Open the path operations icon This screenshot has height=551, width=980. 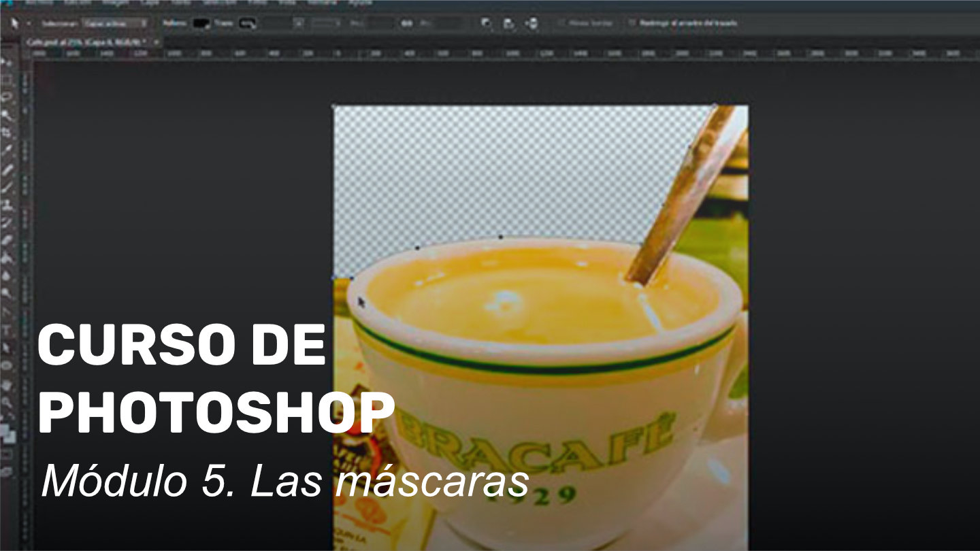tap(485, 23)
